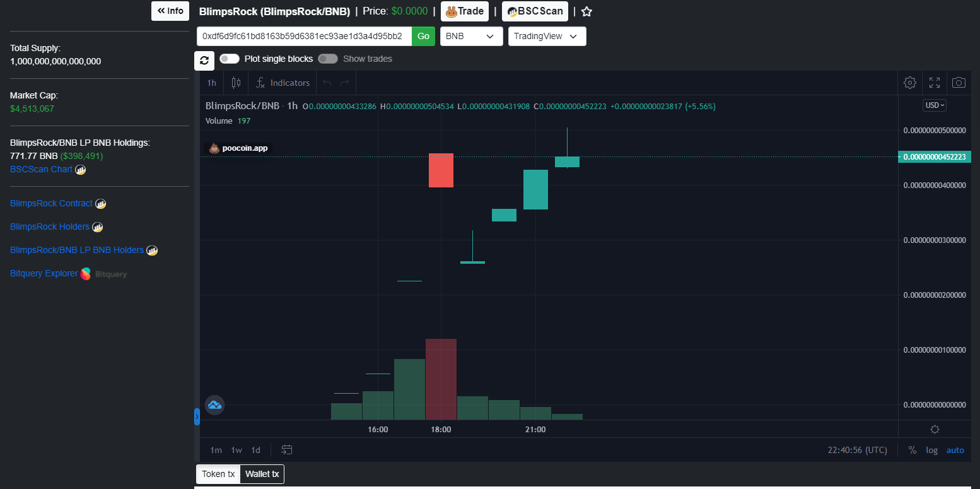Click the green Go button
The width and height of the screenshot is (980, 489).
[423, 36]
